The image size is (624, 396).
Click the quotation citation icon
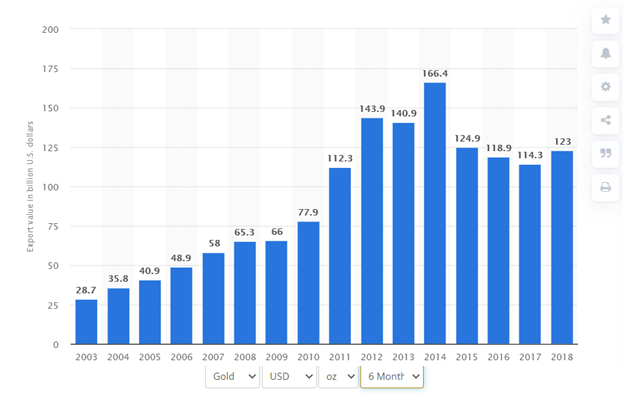pyautogui.click(x=605, y=153)
